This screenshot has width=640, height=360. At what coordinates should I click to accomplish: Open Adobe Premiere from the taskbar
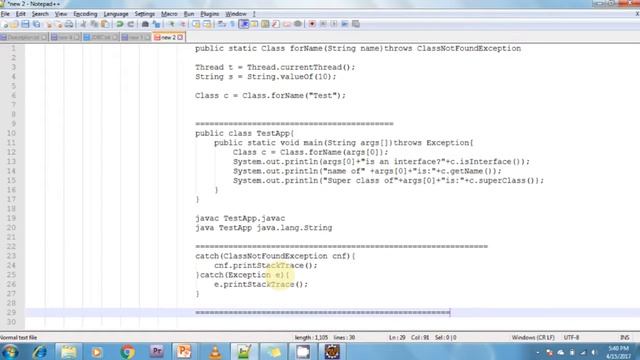(x=156, y=351)
